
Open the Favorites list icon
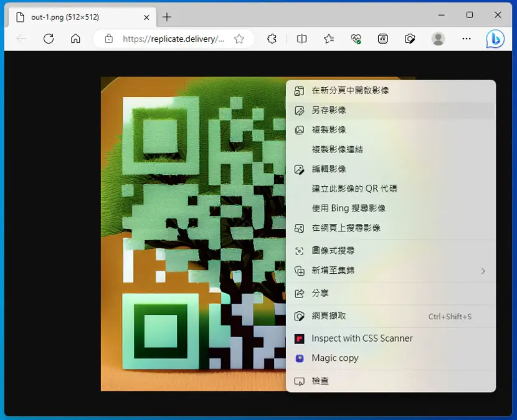(x=329, y=39)
